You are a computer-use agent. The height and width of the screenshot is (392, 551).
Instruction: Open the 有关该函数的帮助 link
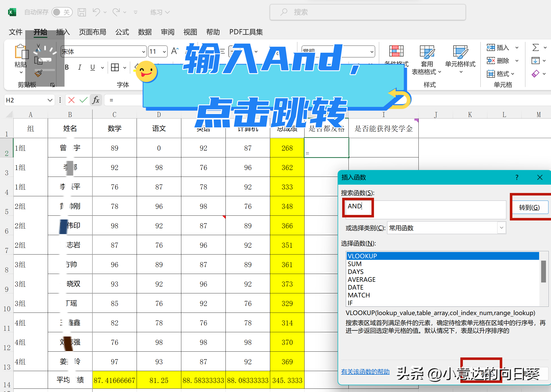(365, 372)
